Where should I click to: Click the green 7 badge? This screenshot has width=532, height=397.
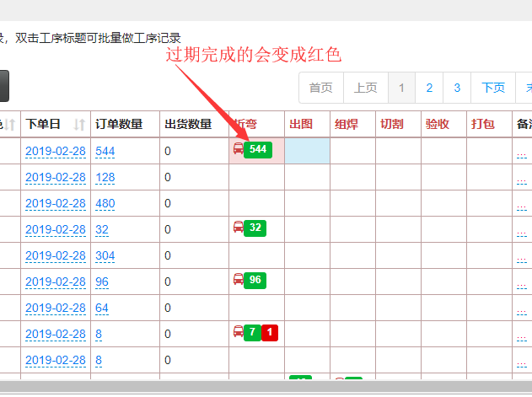click(x=252, y=333)
